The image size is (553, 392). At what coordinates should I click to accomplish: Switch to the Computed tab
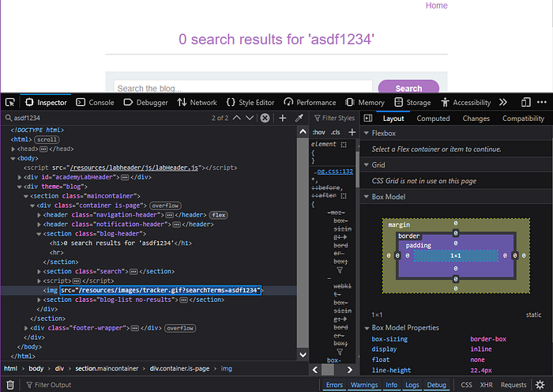[433, 119]
